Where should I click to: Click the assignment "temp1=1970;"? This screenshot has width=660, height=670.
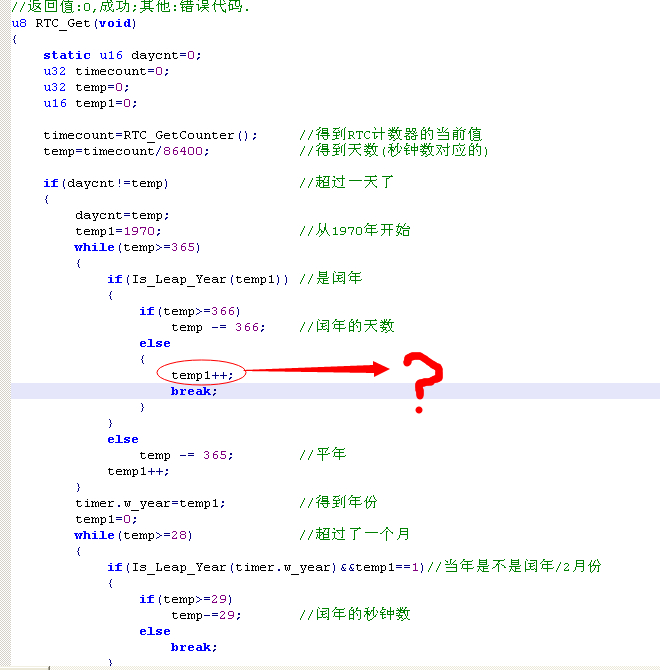click(118, 231)
